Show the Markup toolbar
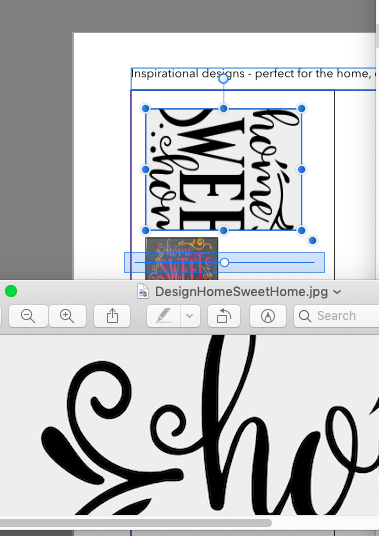Viewport: 379px width, 536px height. [x=268, y=316]
